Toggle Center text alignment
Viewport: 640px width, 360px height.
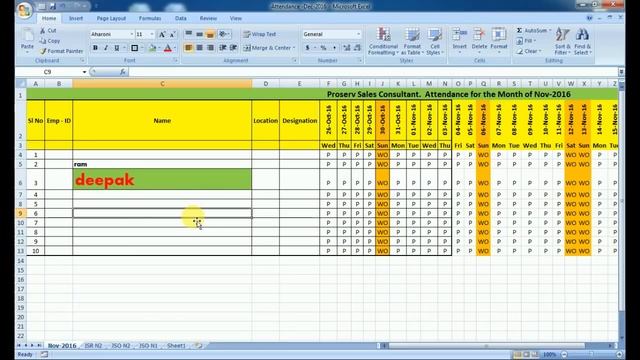point(199,48)
